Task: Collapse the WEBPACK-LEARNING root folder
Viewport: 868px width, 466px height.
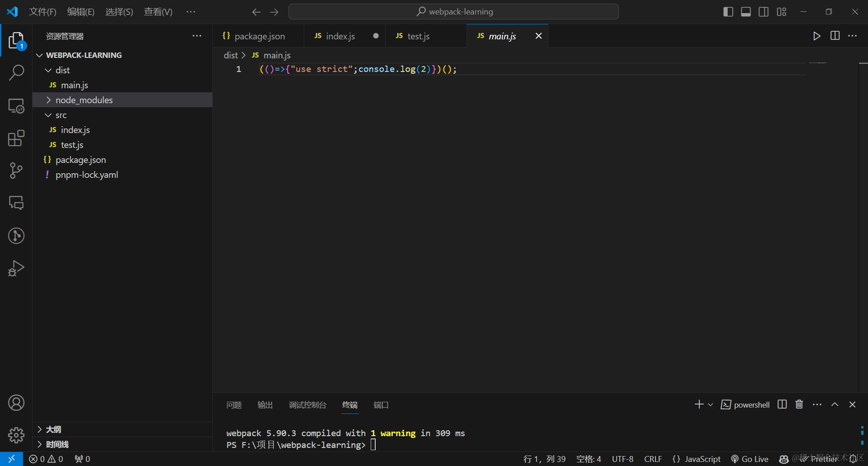Action: click(x=123, y=55)
